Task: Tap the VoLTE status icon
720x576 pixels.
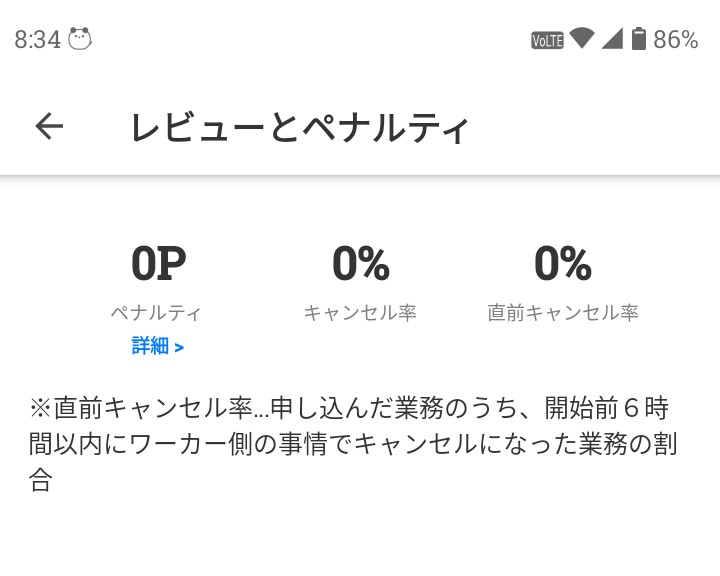Action: point(547,40)
